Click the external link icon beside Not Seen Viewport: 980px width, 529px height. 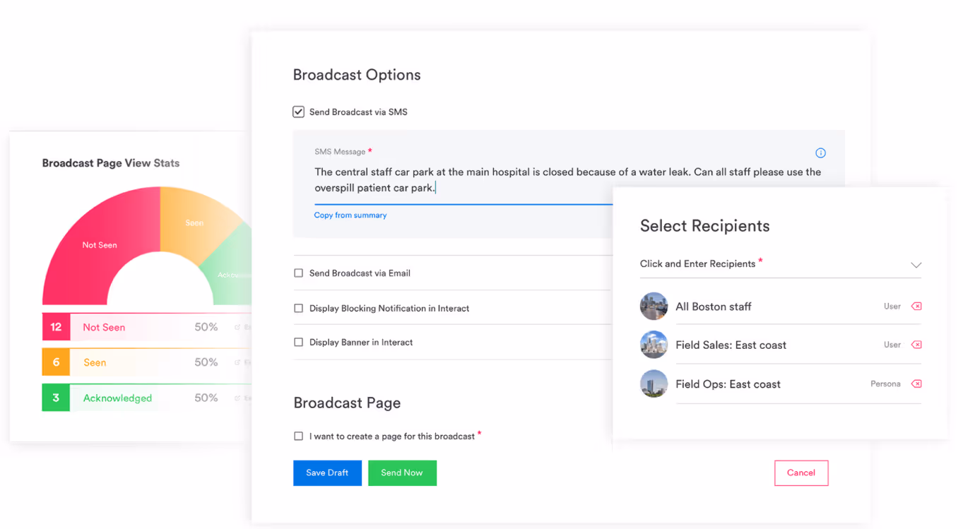[238, 327]
